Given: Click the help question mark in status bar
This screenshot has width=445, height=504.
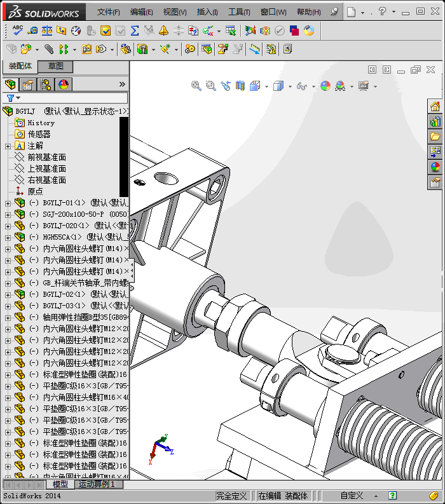Looking at the screenshot, I should pos(392,495).
